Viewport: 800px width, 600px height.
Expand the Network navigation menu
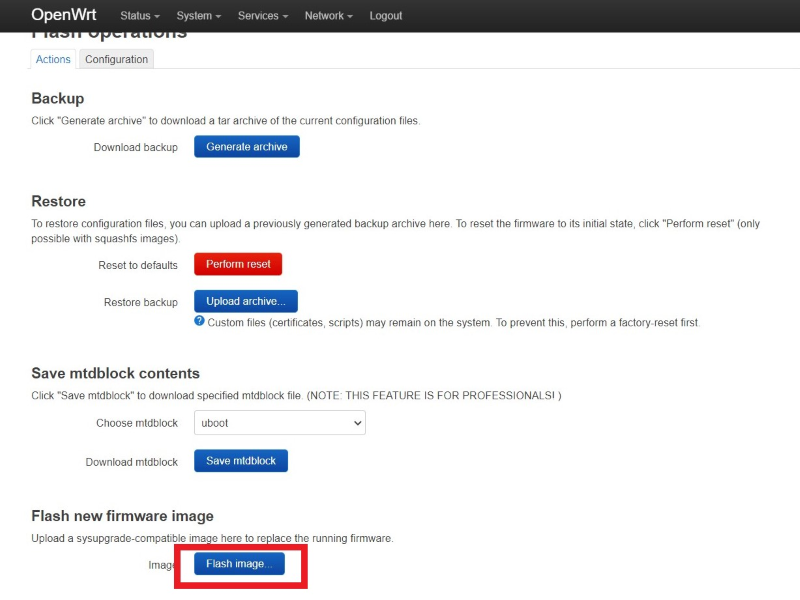tap(329, 16)
